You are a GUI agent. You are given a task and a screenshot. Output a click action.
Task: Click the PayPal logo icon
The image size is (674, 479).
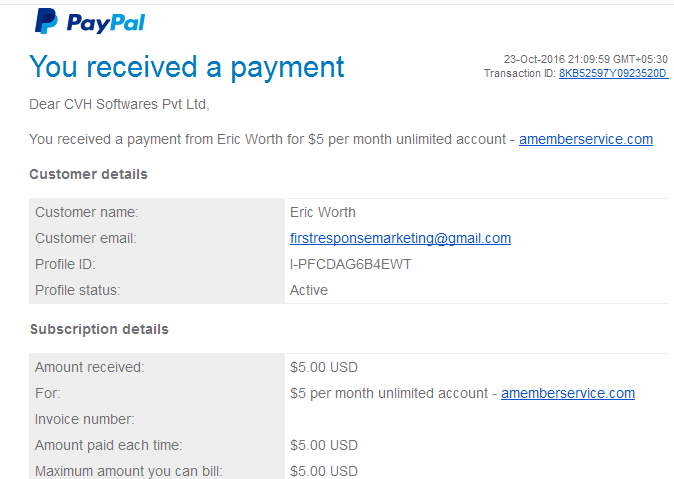tap(46, 21)
